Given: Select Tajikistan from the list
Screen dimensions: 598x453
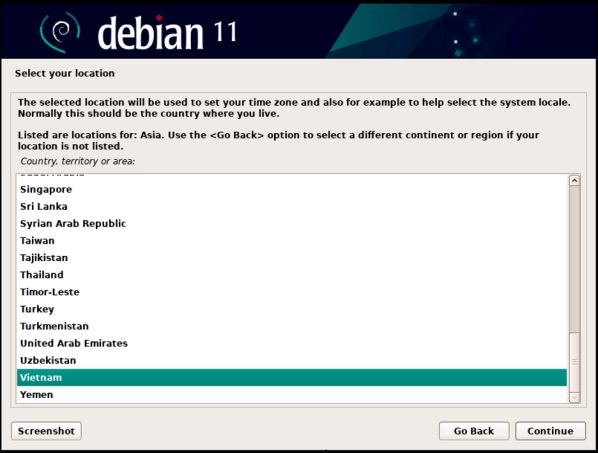Looking at the screenshot, I should point(292,258).
